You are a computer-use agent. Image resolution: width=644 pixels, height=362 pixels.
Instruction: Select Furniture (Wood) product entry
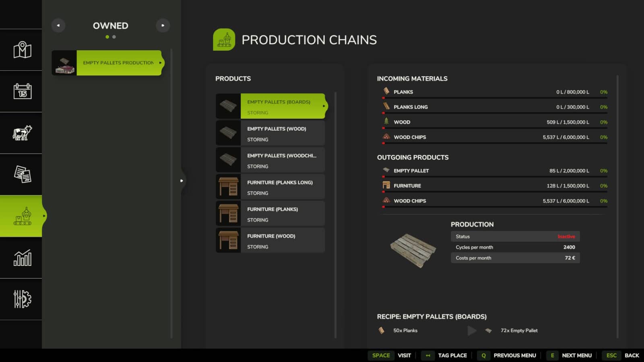[x=282, y=241]
